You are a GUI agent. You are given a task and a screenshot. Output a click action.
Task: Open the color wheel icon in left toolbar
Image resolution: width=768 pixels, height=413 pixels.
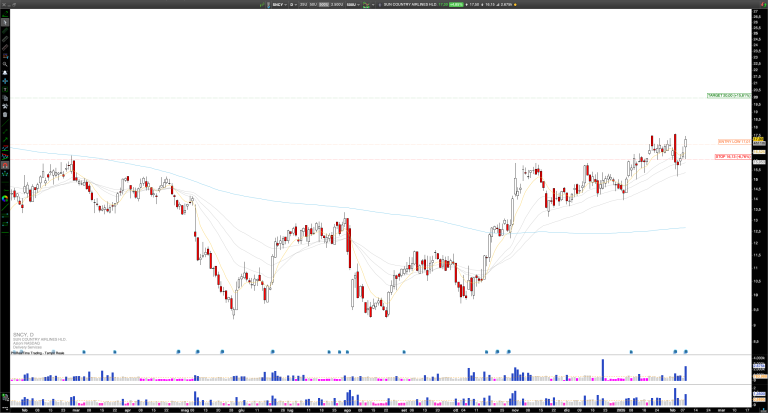pyautogui.click(x=5, y=198)
